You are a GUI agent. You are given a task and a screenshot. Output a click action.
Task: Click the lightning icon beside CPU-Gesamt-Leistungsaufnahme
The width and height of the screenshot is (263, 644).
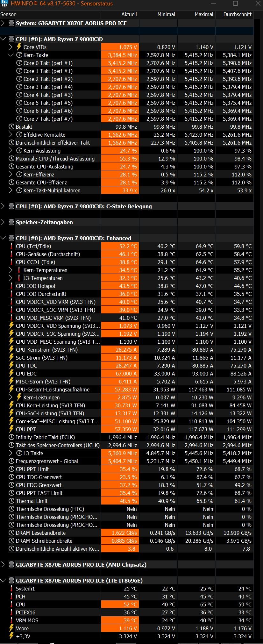pos(11,389)
